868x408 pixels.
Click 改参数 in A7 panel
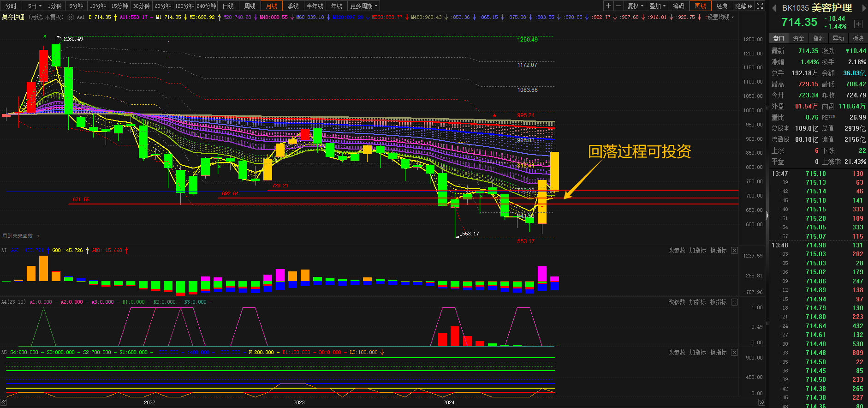[677, 250]
